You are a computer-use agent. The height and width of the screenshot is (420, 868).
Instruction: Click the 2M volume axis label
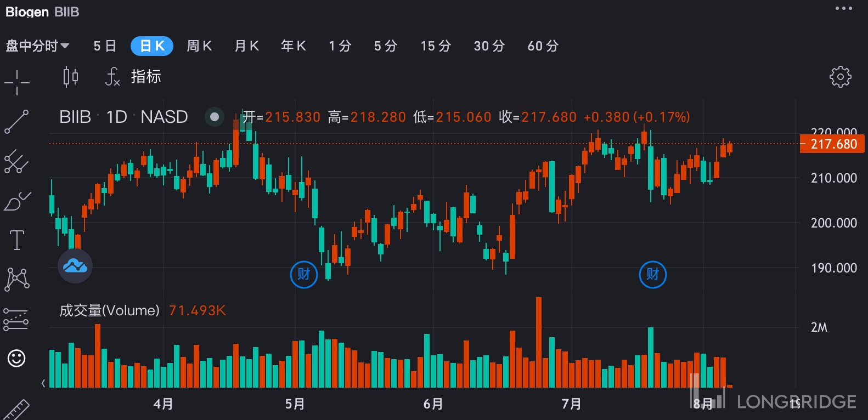pyautogui.click(x=819, y=327)
